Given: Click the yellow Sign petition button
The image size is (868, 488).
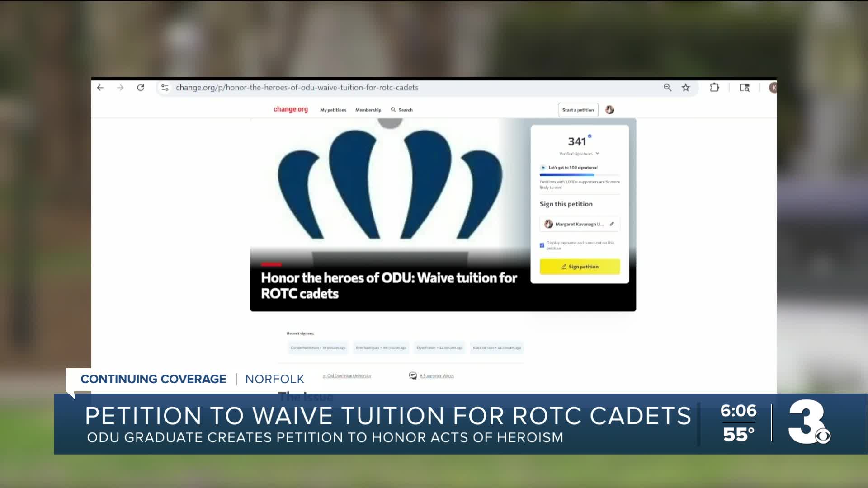Looking at the screenshot, I should click(580, 267).
